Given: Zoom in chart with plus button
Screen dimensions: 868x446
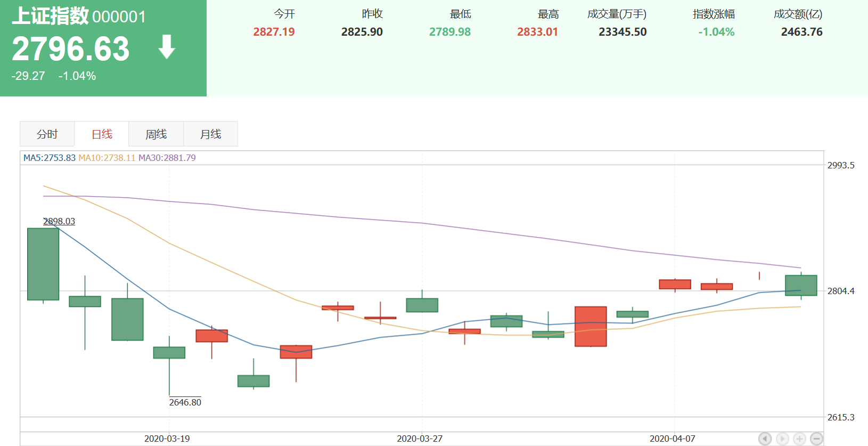Looking at the screenshot, I should (799, 439).
